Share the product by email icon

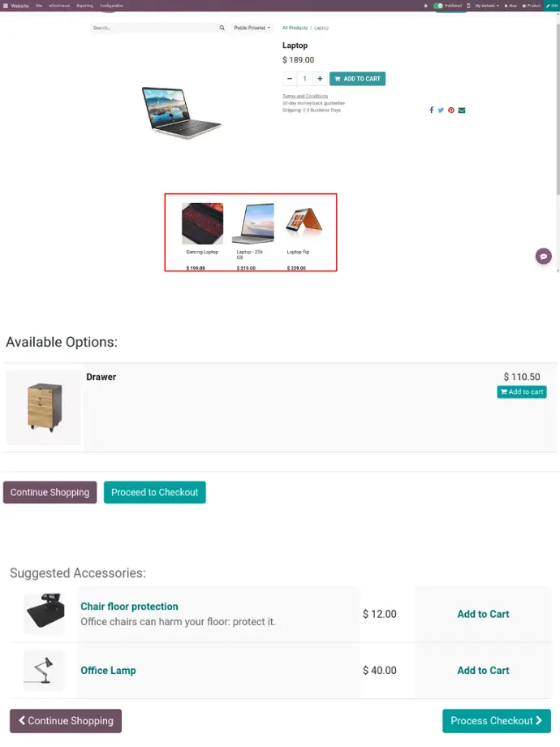(462, 110)
